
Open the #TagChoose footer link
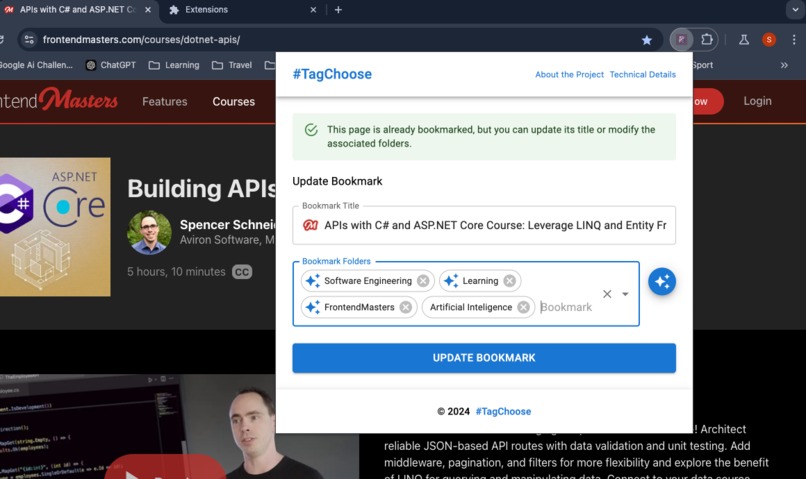[x=503, y=411]
